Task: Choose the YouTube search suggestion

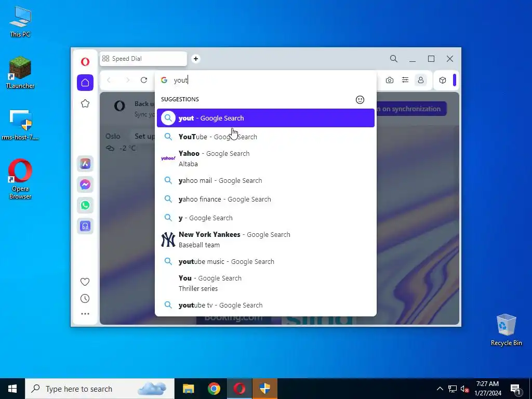Action: click(265, 137)
